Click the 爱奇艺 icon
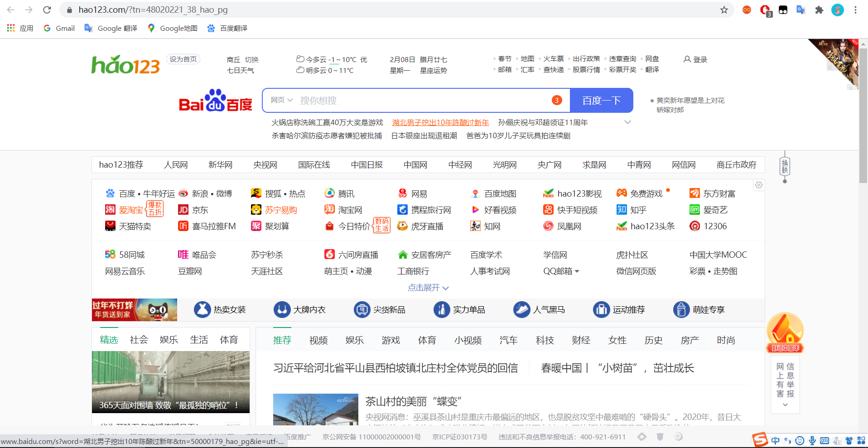This screenshot has height=448, width=868. [x=694, y=210]
